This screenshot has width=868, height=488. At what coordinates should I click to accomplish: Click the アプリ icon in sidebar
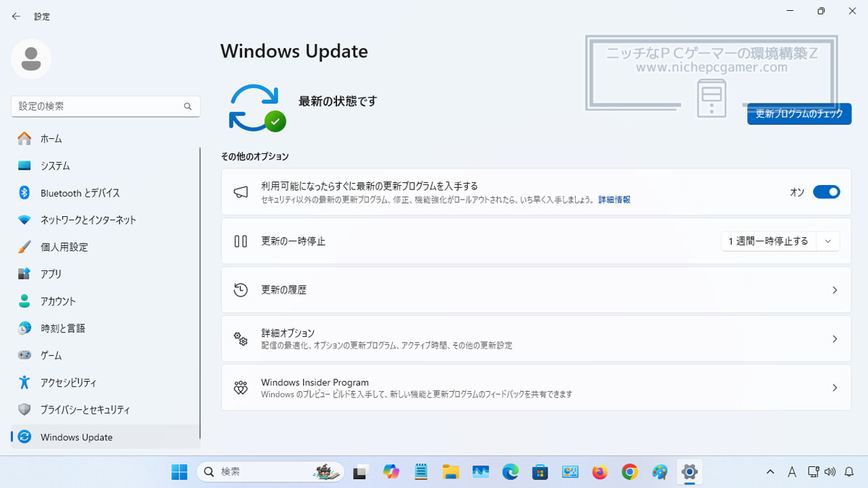coord(25,274)
